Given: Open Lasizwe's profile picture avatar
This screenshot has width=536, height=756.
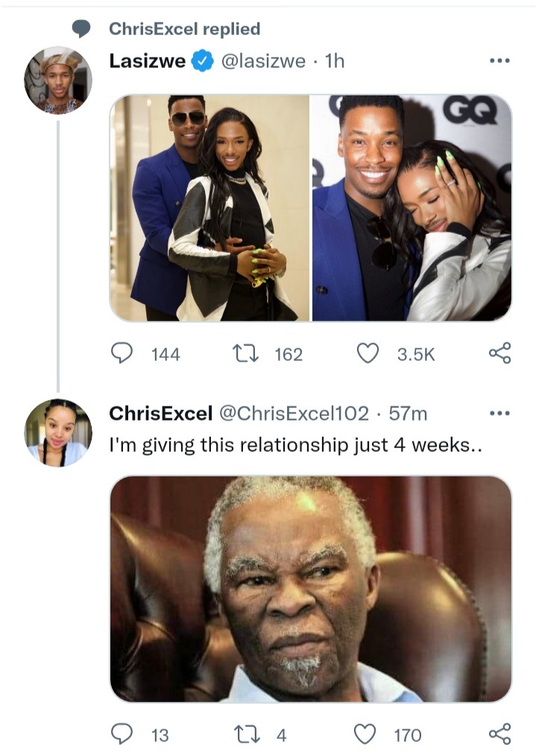Looking at the screenshot, I should (x=58, y=80).
